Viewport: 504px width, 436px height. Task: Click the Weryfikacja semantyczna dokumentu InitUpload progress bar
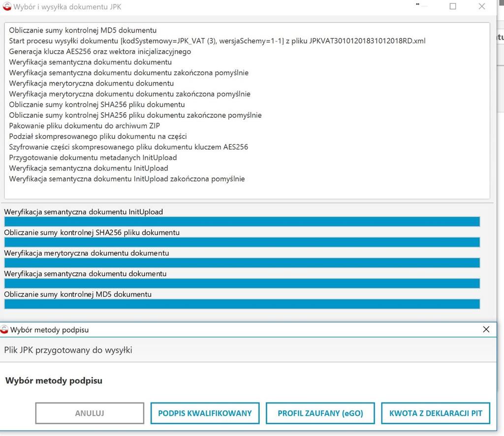pos(242,221)
